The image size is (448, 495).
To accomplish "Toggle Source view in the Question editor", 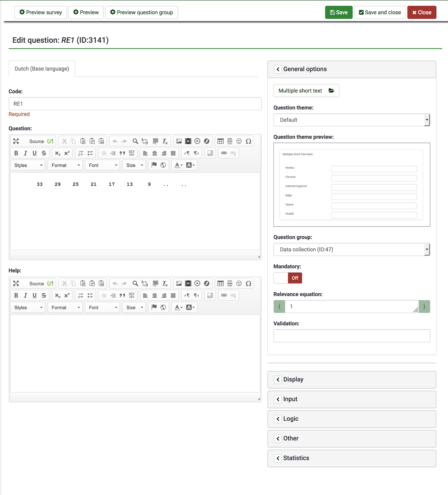I will pyautogui.click(x=36, y=141).
